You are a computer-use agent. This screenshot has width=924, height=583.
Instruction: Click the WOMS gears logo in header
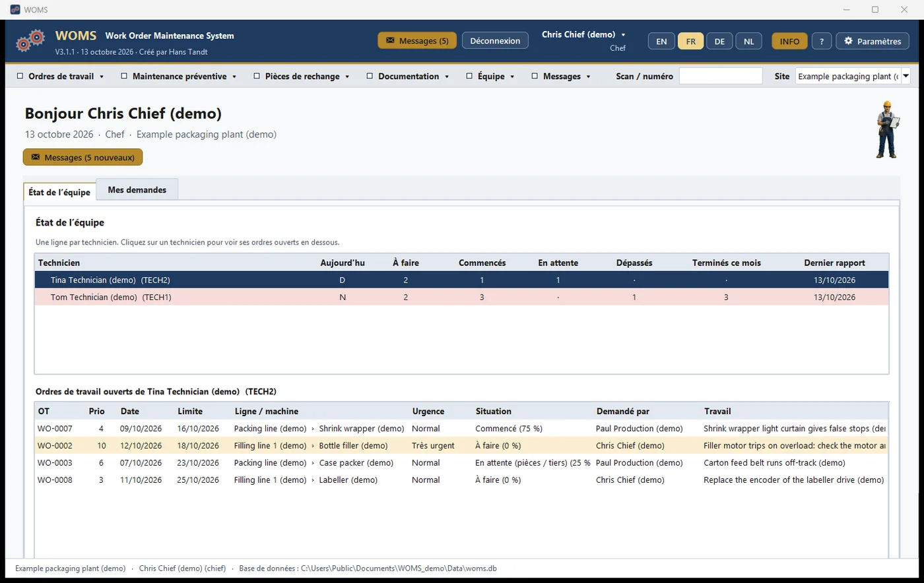pos(30,41)
